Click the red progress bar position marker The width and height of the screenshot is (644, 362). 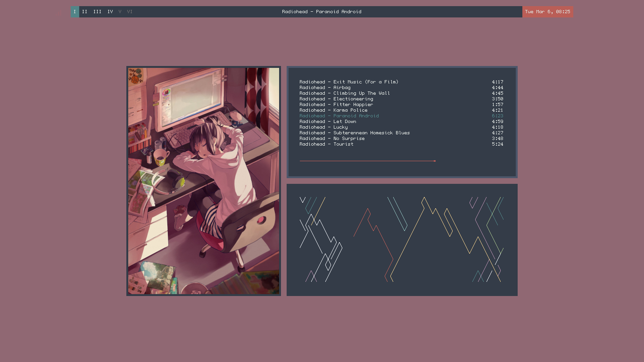click(x=435, y=161)
